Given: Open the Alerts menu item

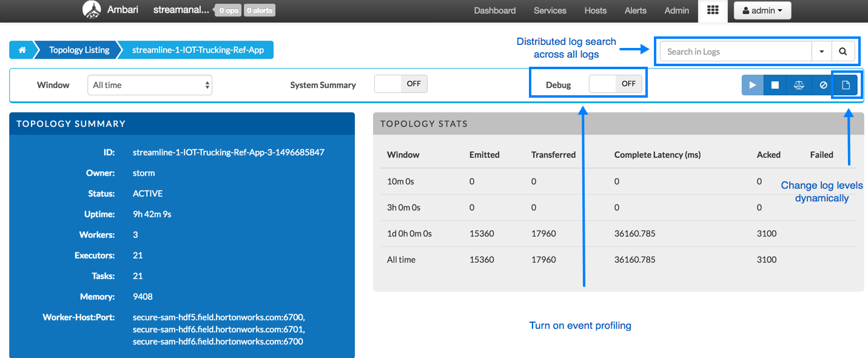Looking at the screenshot, I should 635,10.
